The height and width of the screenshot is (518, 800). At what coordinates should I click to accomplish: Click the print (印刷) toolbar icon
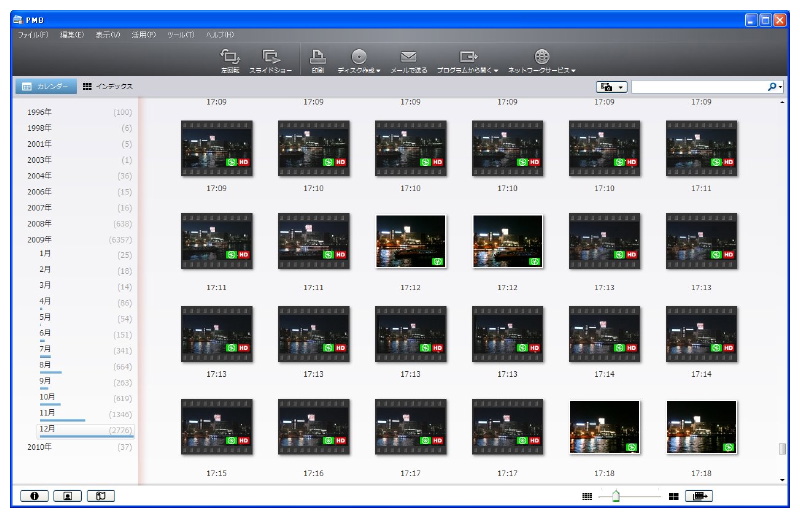(316, 60)
